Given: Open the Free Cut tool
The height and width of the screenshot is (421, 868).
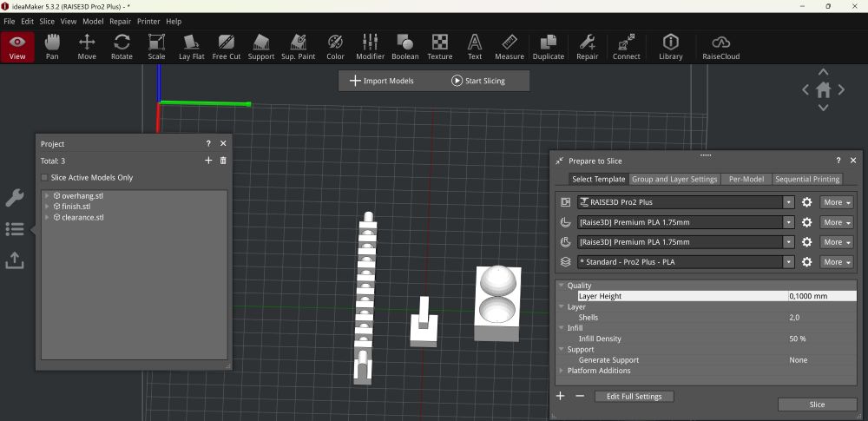Looking at the screenshot, I should [x=227, y=47].
